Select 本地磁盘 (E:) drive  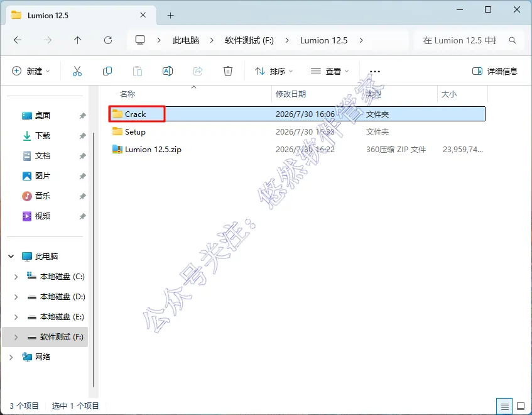click(x=62, y=316)
